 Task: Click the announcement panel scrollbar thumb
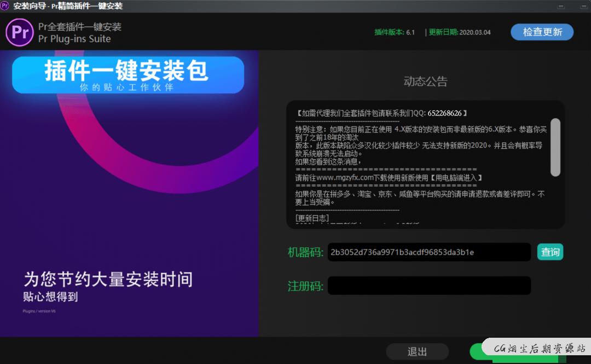[x=555, y=147]
